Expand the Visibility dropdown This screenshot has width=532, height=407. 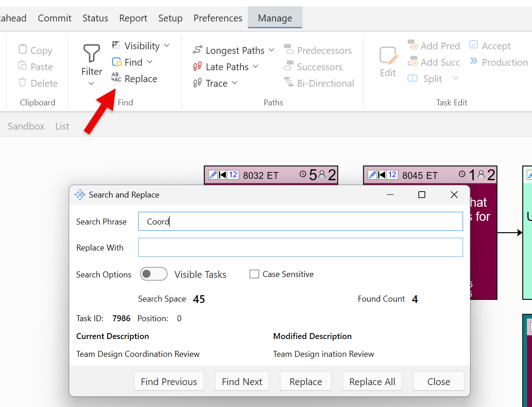(167, 46)
